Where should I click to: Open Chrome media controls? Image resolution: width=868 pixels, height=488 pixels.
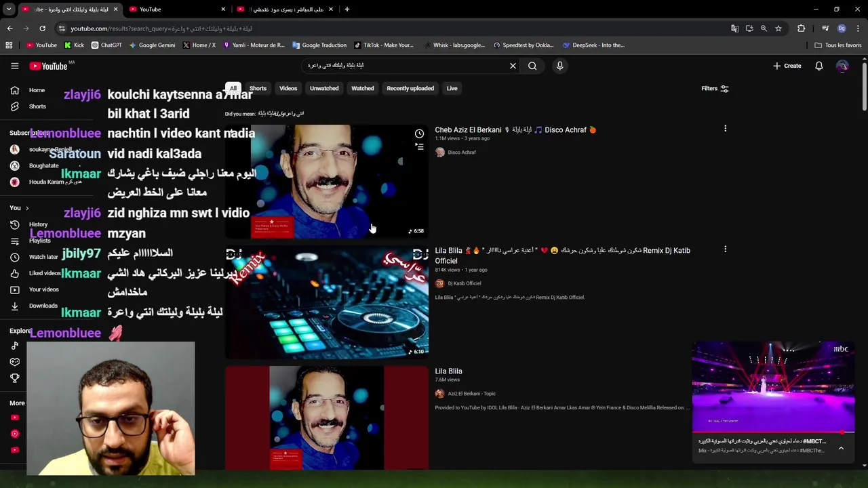[825, 28]
